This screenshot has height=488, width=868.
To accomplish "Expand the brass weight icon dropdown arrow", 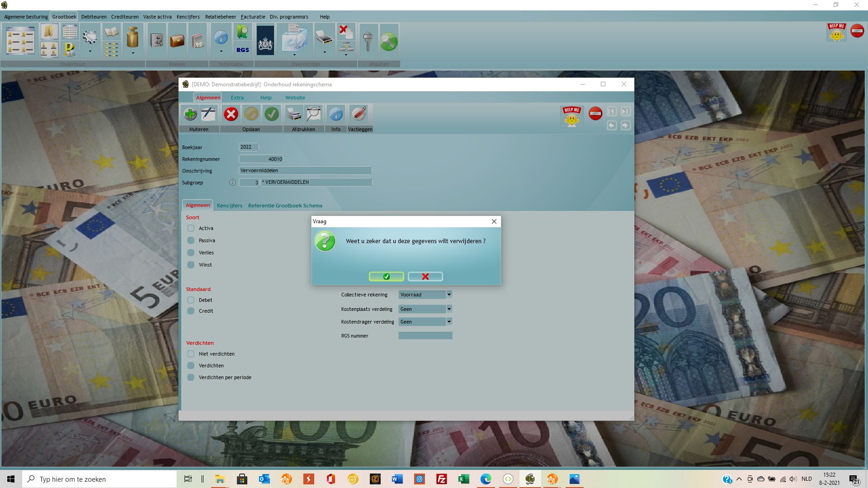I will click(x=133, y=53).
